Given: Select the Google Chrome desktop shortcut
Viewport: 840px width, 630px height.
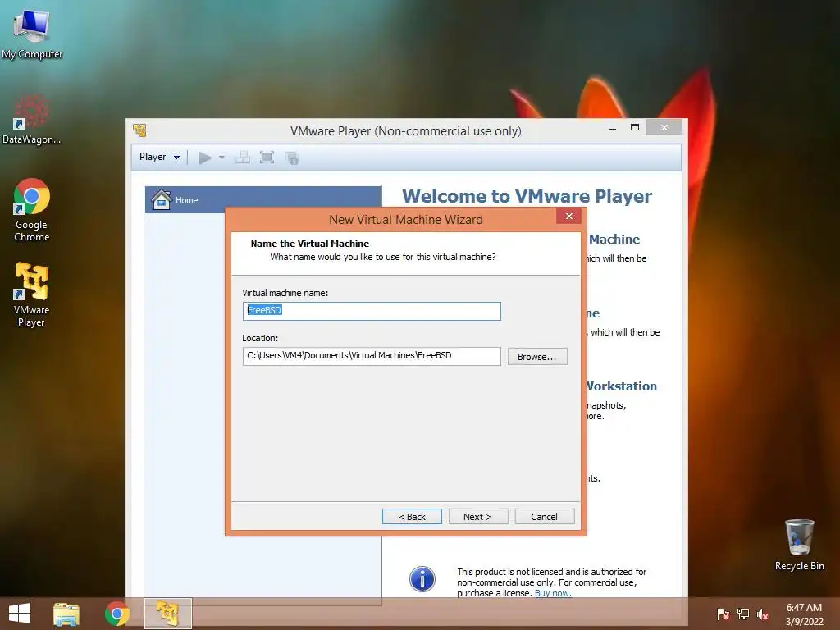Looking at the screenshot, I should (32, 211).
